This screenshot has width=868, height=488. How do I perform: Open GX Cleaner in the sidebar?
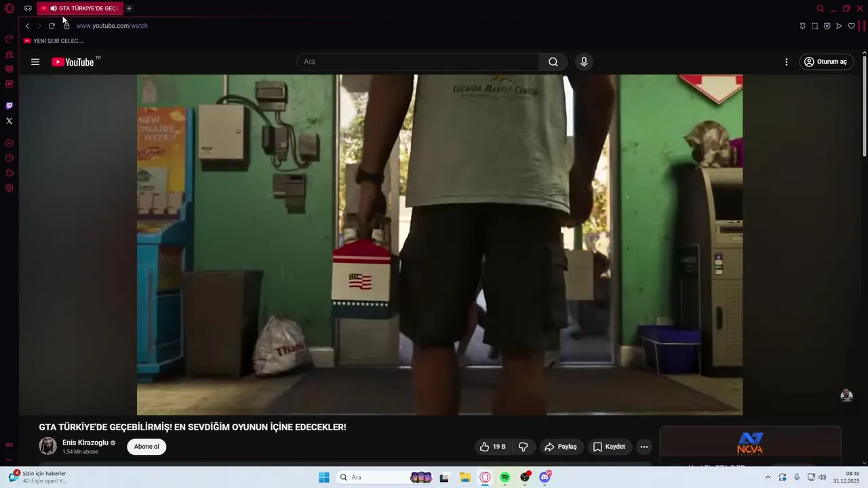coord(9,54)
